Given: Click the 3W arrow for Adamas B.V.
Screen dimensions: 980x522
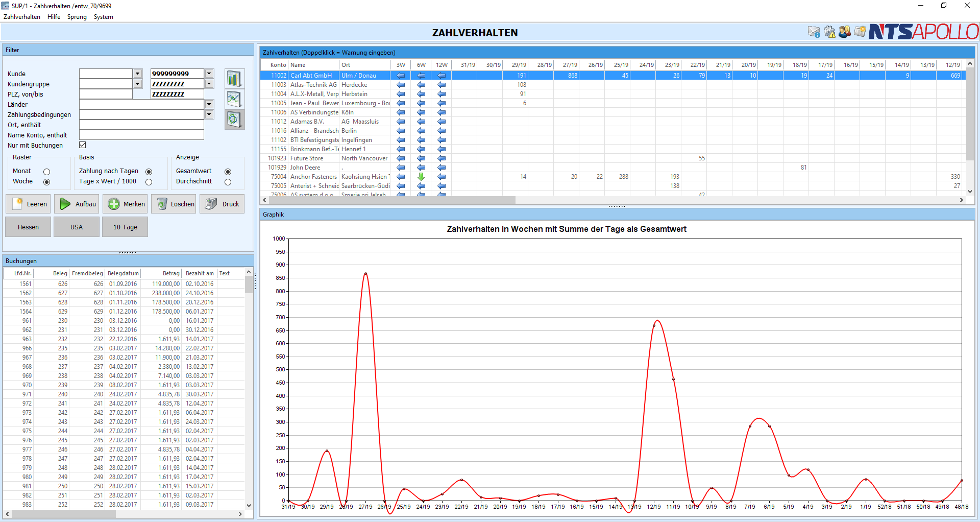Looking at the screenshot, I should (401, 122).
